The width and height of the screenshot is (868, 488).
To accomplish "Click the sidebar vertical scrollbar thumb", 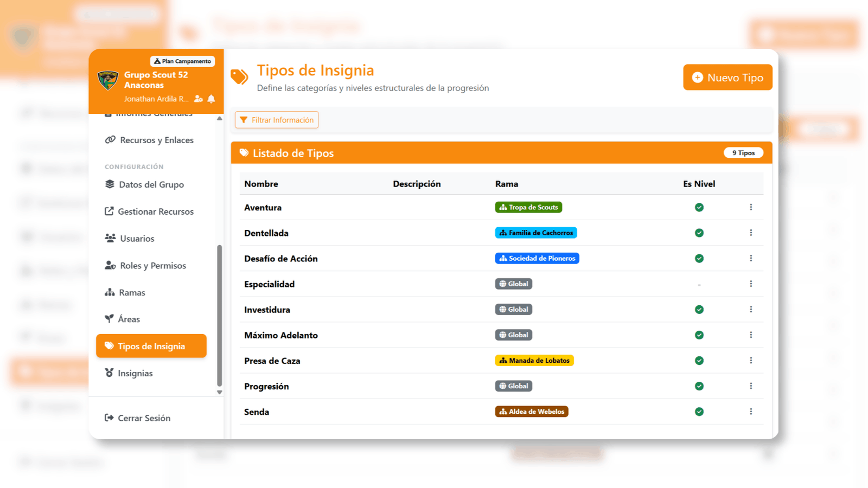I will click(x=220, y=314).
